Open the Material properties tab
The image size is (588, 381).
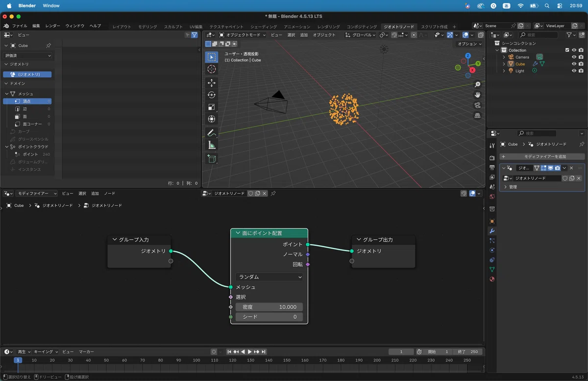pos(492,279)
